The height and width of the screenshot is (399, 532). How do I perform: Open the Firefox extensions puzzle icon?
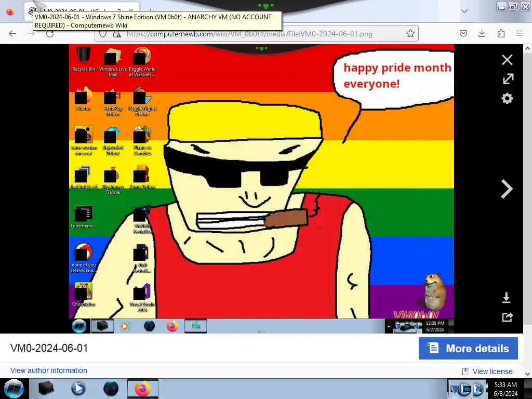(501, 33)
